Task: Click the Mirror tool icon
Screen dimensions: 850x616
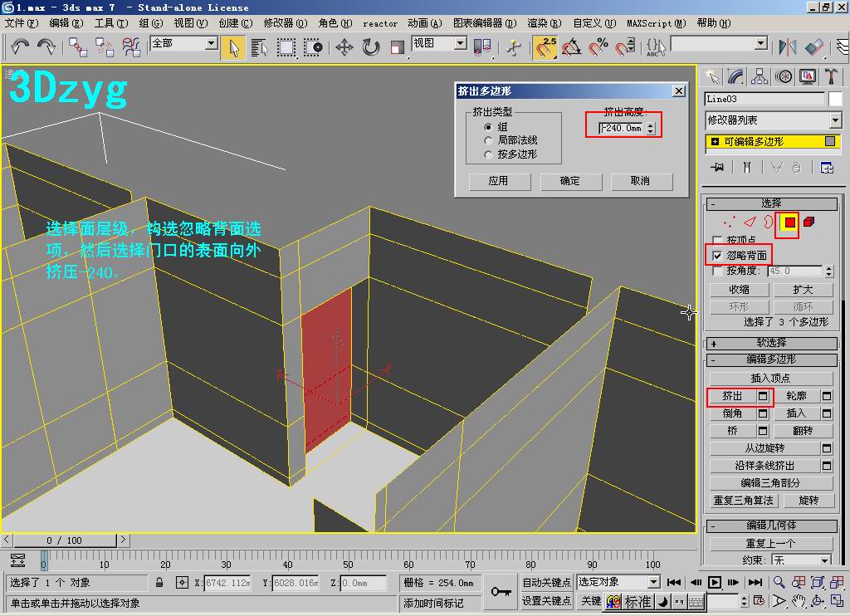Action: point(789,47)
